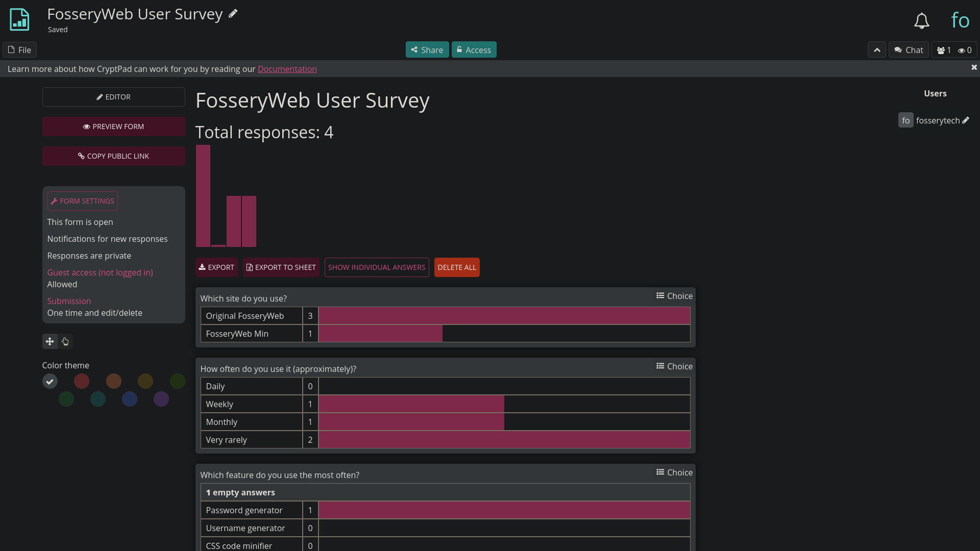Image resolution: width=980 pixels, height=551 pixels.
Task: Edit fosserytech display name pencil icon
Action: pyautogui.click(x=966, y=120)
